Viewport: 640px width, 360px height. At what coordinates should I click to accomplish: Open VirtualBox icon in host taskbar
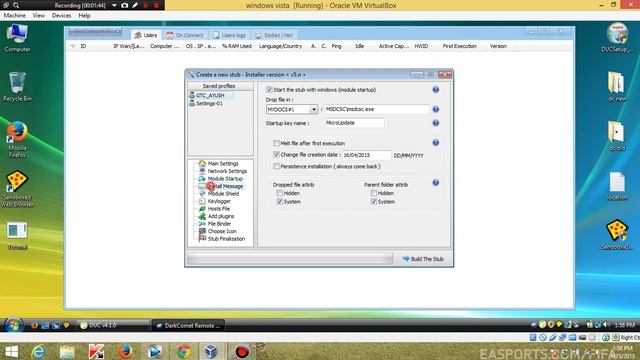[x=211, y=351]
